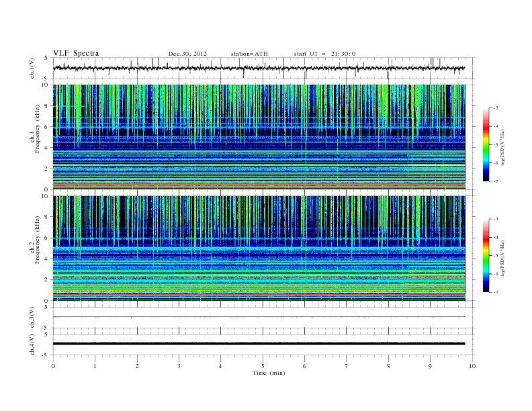Click the Time (min) axis label

point(269,373)
